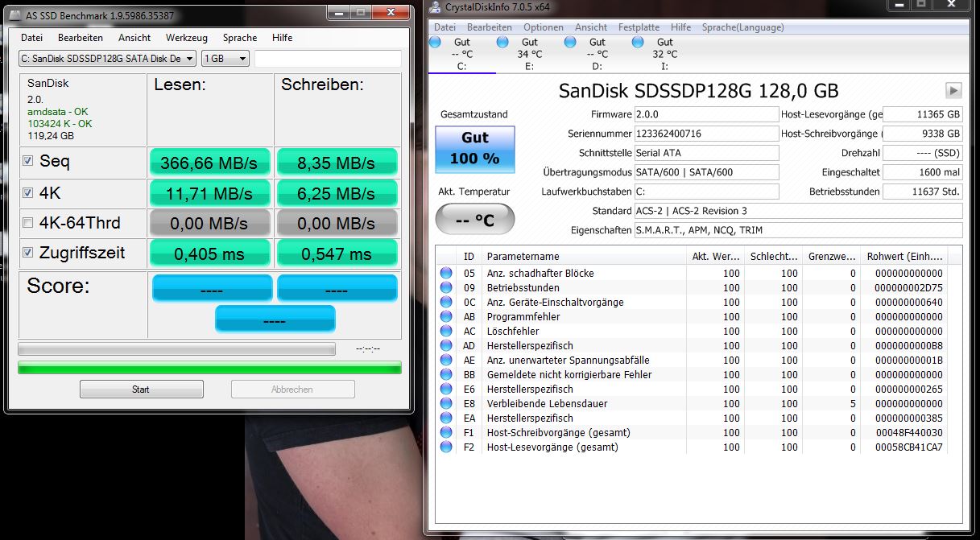980x540 pixels.
Task: Click the Gut 100 % health status box
Action: 475,149
